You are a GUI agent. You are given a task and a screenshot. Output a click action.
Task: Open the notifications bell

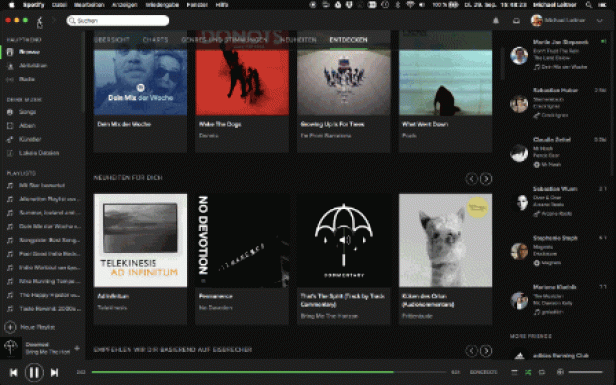pos(496,20)
